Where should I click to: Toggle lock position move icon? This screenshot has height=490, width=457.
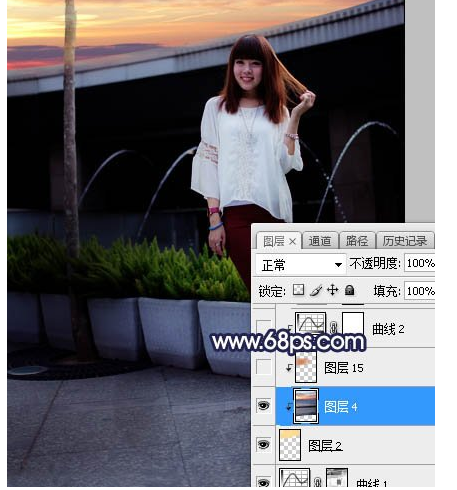332,290
